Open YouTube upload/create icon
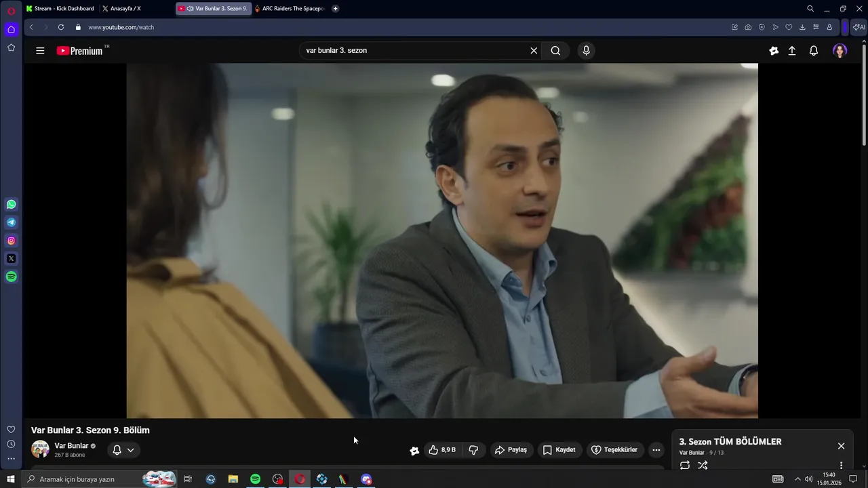The width and height of the screenshot is (868, 488). click(792, 51)
